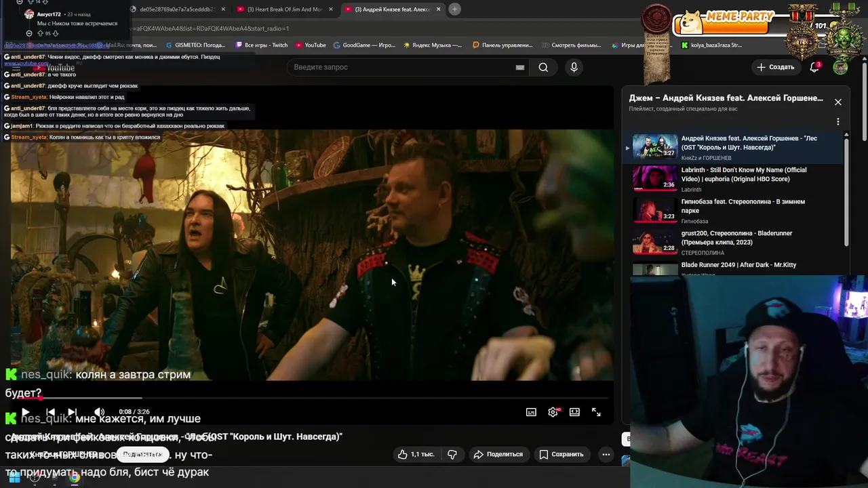The width and height of the screenshot is (868, 488).
Task: Close the Андрей Князев feat. tab
Action: coord(438,9)
